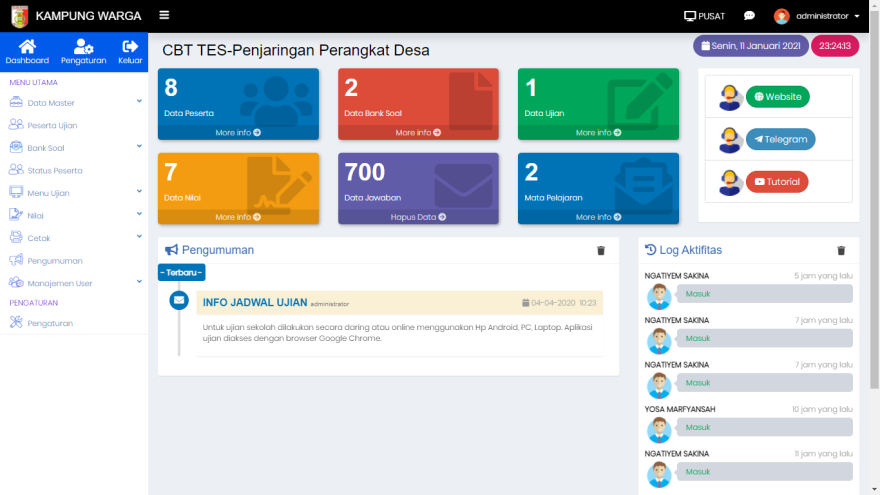
Task: Expand the Data Master chevron
Action: pos(139,102)
